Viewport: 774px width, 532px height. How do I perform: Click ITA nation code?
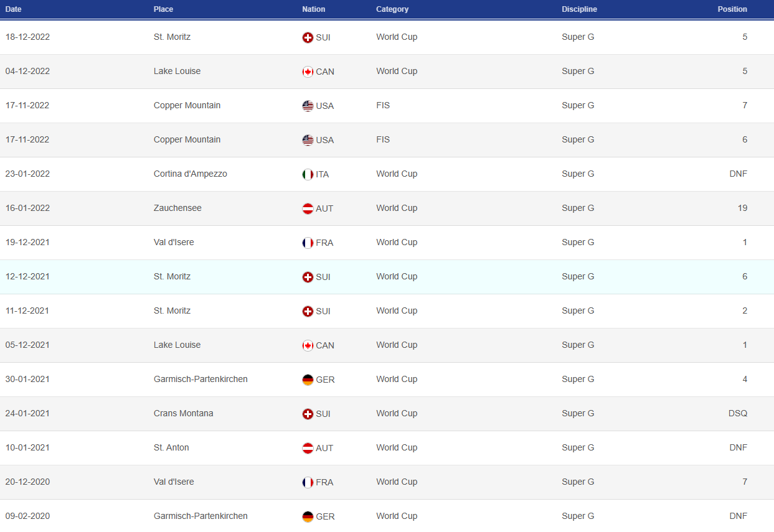tap(323, 174)
